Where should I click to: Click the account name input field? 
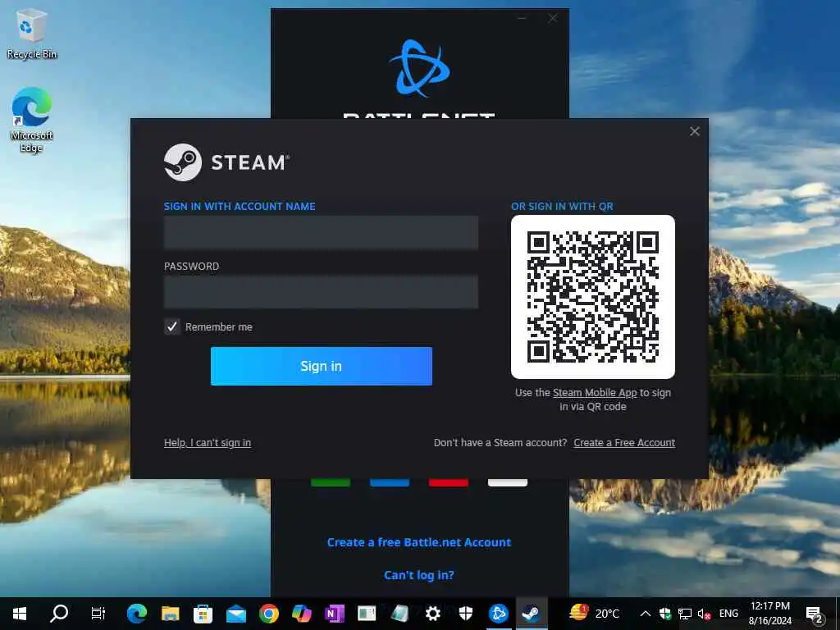click(x=321, y=232)
